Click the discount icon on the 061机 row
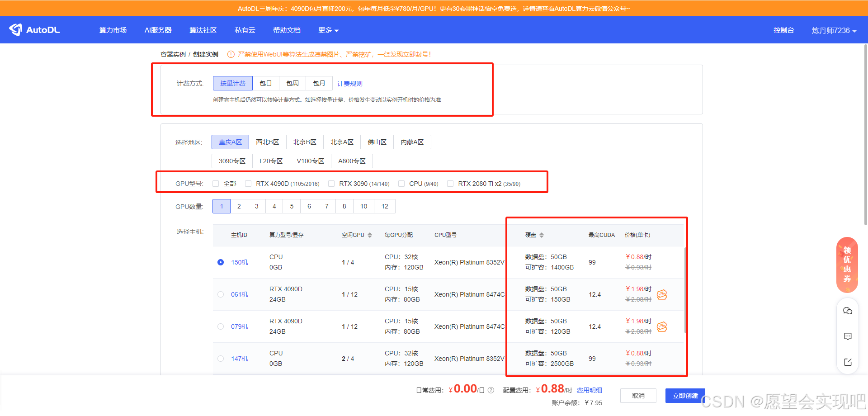The image size is (868, 416). [x=662, y=294]
